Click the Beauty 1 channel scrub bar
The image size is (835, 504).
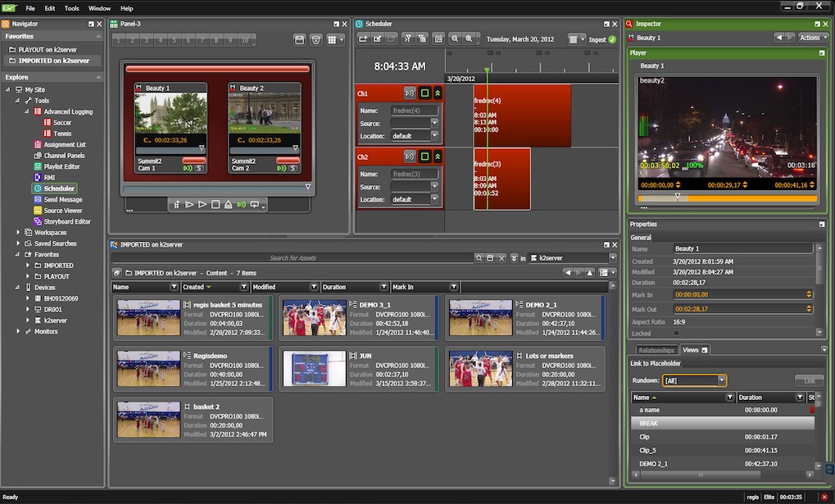click(x=170, y=149)
